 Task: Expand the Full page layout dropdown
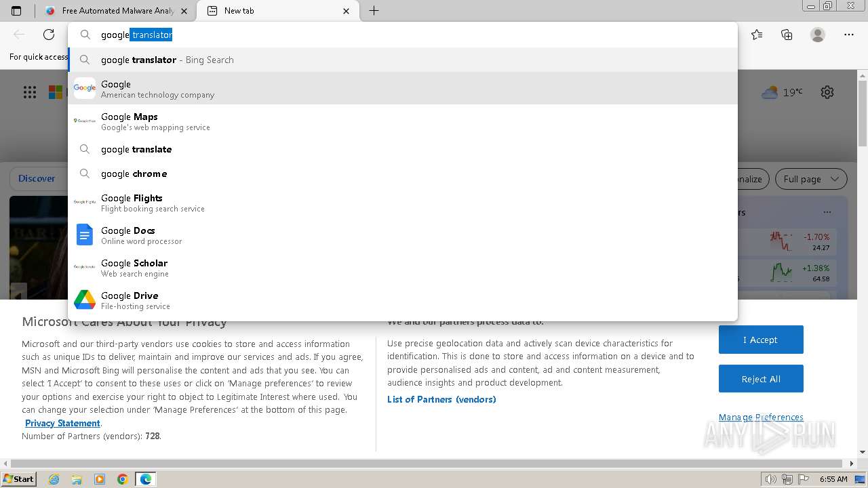coord(811,179)
